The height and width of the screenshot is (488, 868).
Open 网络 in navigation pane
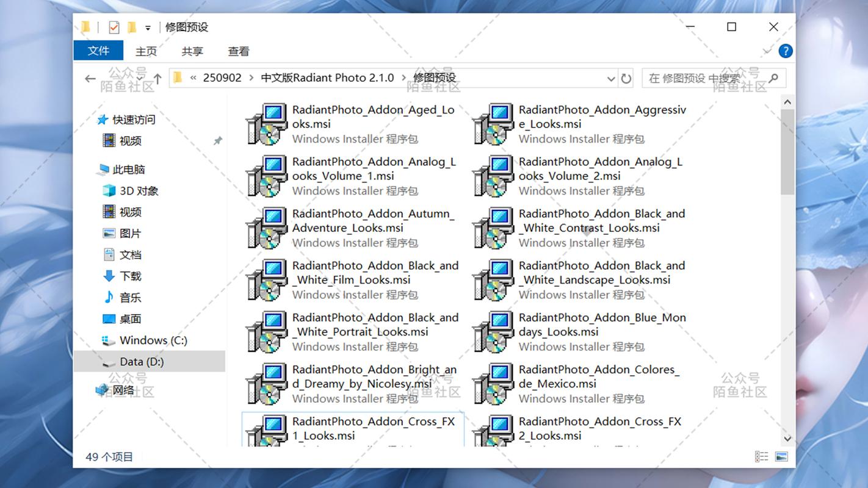click(123, 390)
